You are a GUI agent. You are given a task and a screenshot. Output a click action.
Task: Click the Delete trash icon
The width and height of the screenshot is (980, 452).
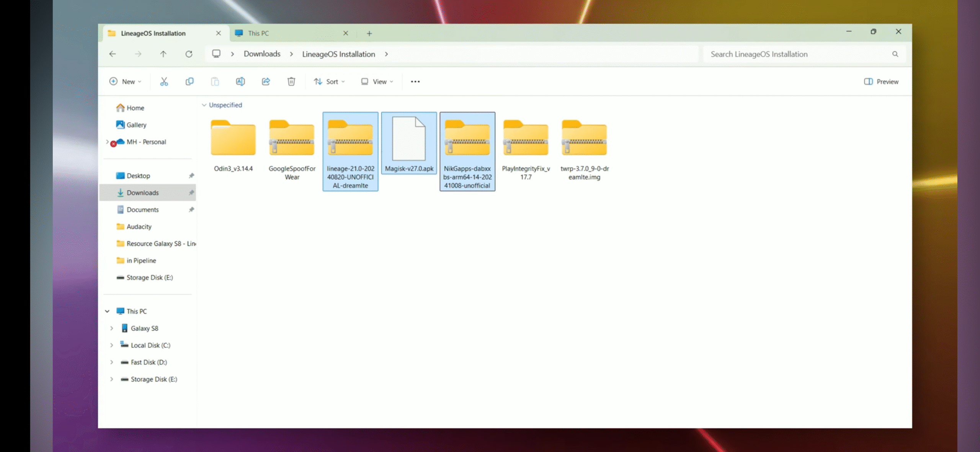(x=291, y=81)
